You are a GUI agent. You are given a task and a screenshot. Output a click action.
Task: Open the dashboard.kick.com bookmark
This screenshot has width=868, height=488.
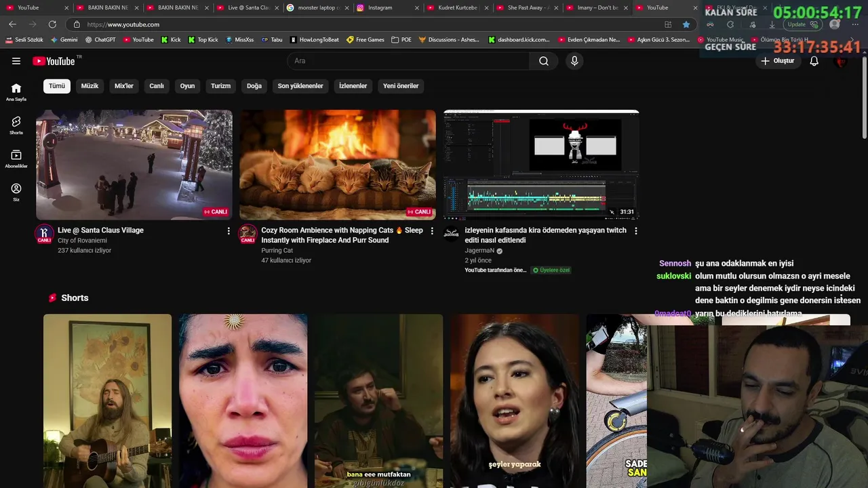tap(519, 40)
